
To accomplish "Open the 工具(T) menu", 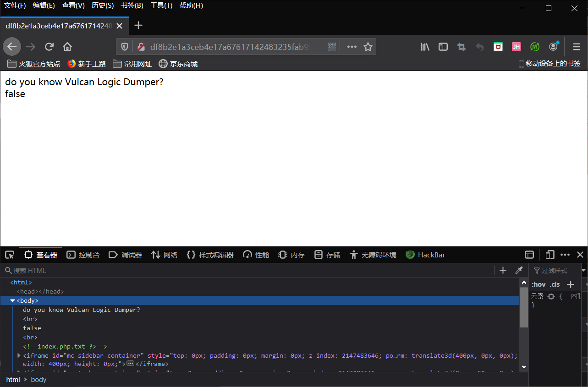I will click(x=161, y=5).
